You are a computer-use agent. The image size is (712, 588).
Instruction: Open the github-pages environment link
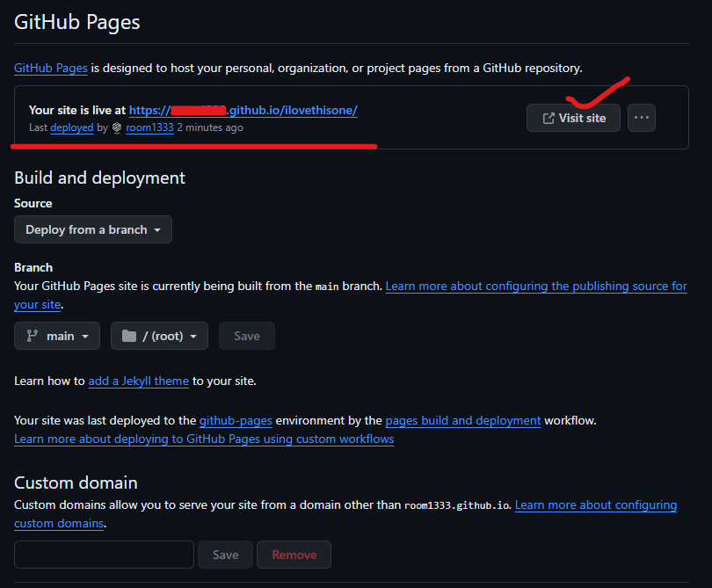236,420
